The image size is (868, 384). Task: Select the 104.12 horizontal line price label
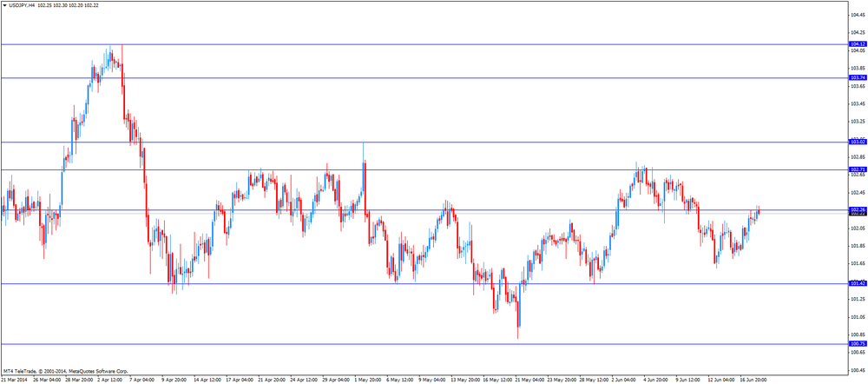tap(858, 43)
